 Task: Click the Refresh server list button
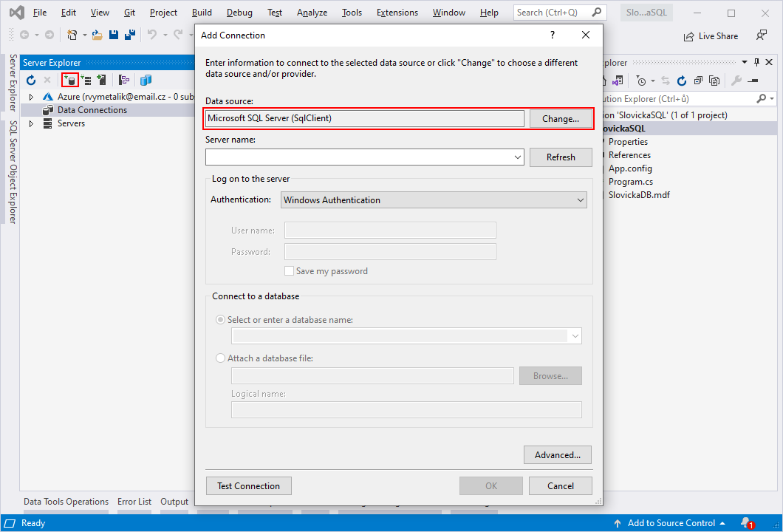tap(560, 157)
